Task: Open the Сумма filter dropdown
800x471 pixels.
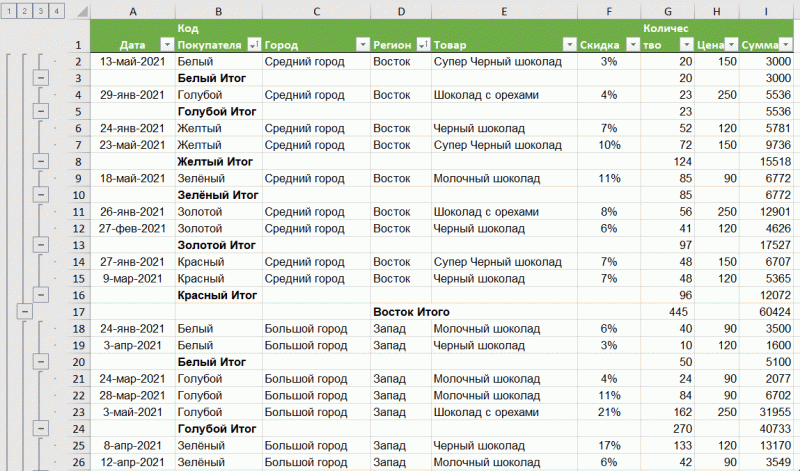Action: coord(790,45)
